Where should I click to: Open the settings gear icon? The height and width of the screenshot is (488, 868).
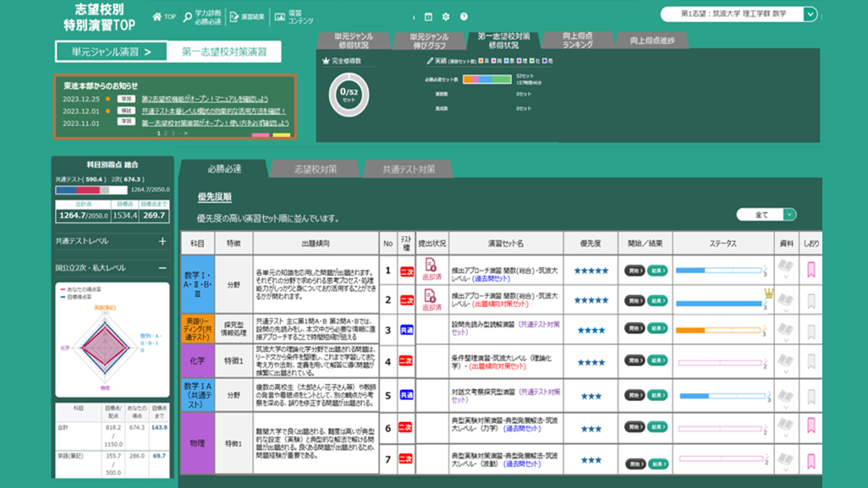tap(446, 17)
